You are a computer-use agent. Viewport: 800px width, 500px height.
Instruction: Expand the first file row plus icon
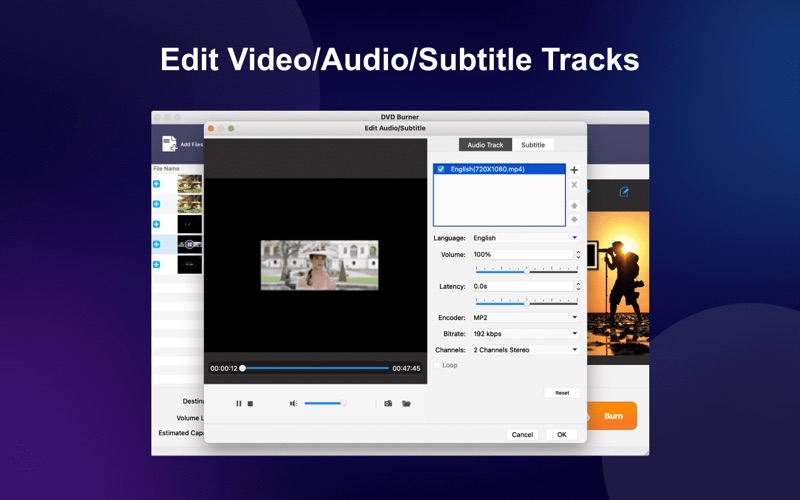(x=157, y=184)
